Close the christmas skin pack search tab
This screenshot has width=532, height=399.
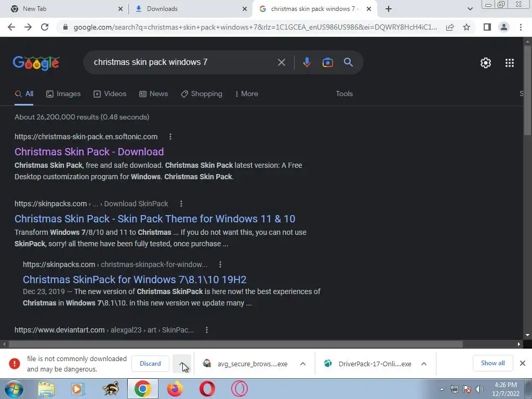pos(369,9)
